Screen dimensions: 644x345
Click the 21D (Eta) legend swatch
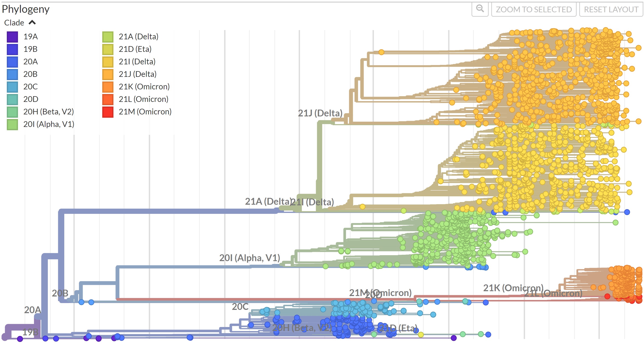click(x=108, y=49)
